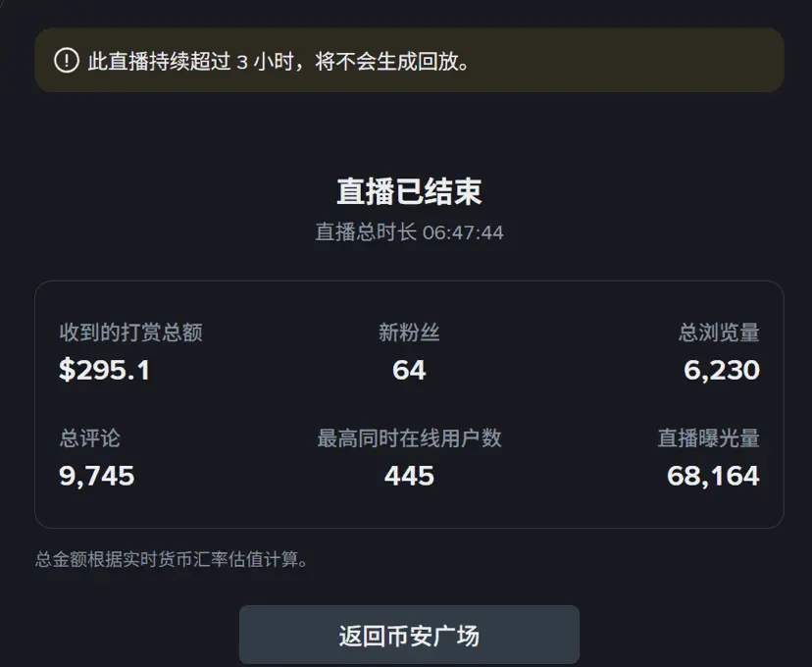Screen dimensions: 812x667
Task: Click the 总金额根据实时货币汇率估值计算 footnote
Action: (x=172, y=559)
